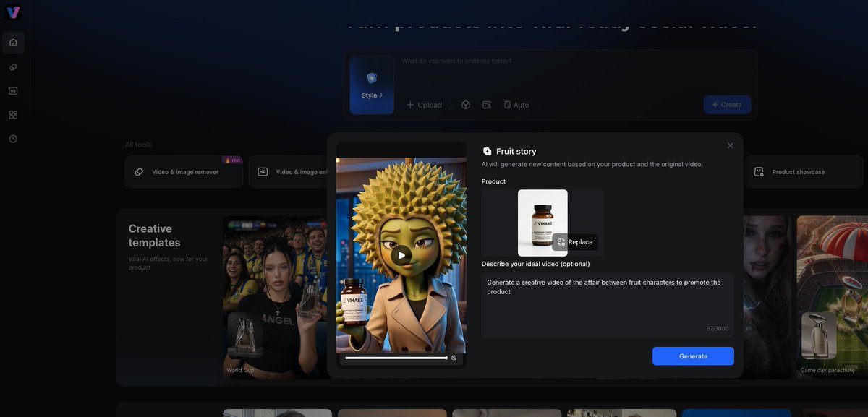Viewport: 868px width, 417px height.
Task: Close the Fruit story dialog
Action: point(730,145)
